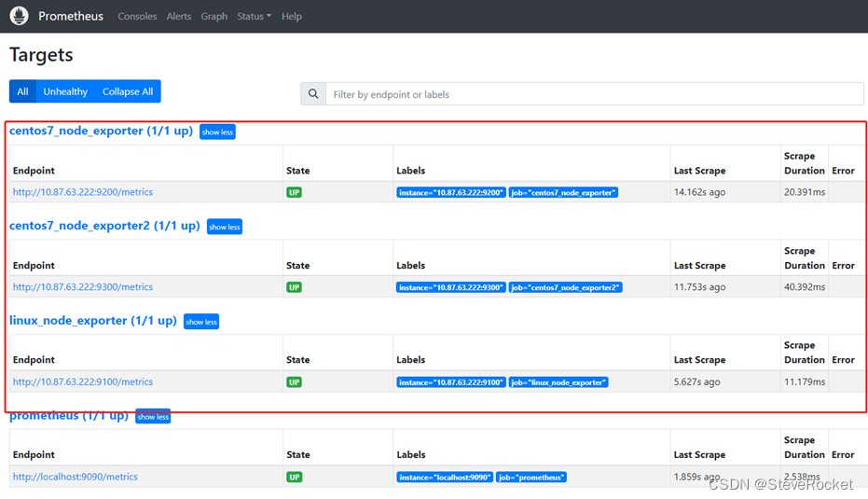This screenshot has width=868, height=499.
Task: Show only Unhealthy targets
Action: point(65,91)
